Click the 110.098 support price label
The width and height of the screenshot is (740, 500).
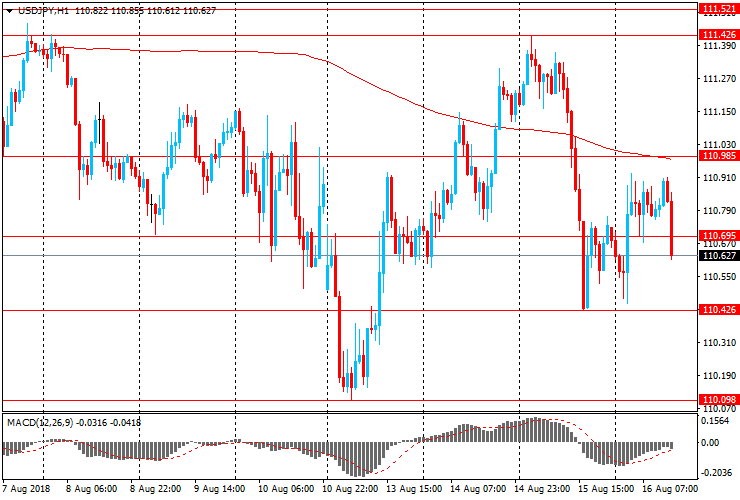[x=719, y=399]
